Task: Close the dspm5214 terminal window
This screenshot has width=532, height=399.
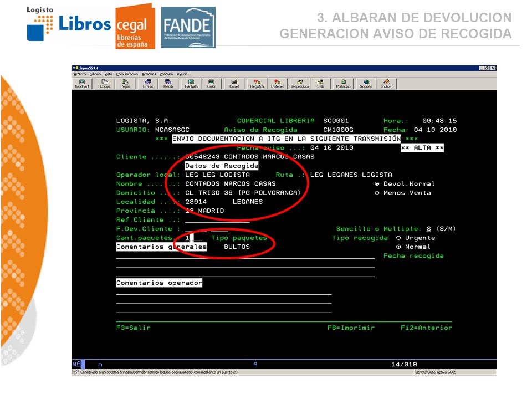Action: coord(493,68)
